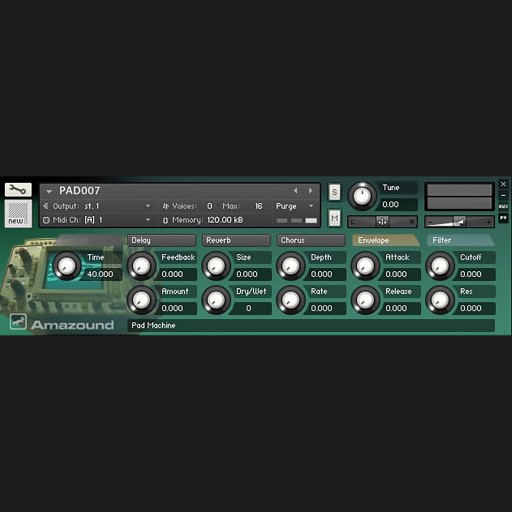
Task: Open the Purge menu dropdown
Action: [311, 206]
